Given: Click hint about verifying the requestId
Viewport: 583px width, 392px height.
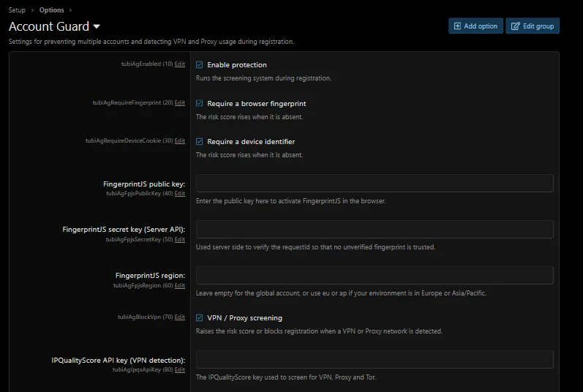Looking at the screenshot, I should click(315, 247).
